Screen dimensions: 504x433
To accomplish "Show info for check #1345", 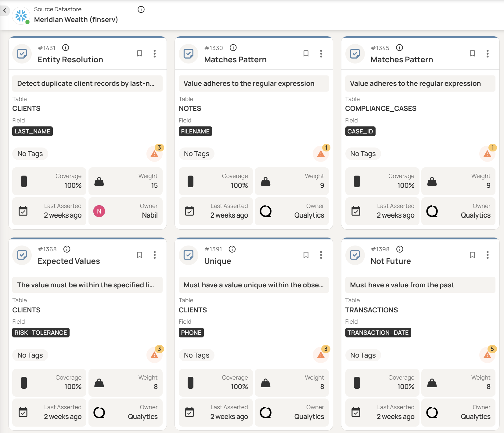I will 399,48.
